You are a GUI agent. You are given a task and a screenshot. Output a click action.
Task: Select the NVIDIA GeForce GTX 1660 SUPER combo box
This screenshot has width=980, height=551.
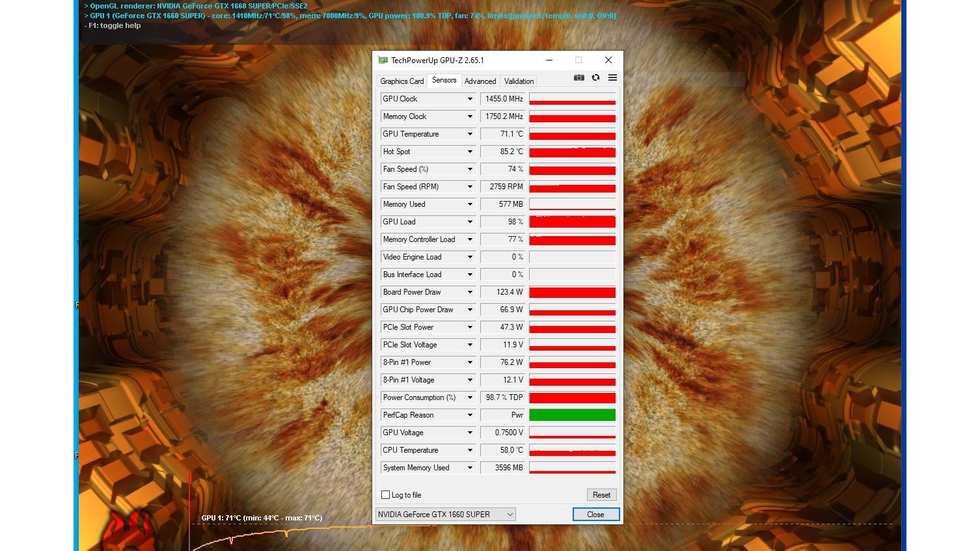446,515
